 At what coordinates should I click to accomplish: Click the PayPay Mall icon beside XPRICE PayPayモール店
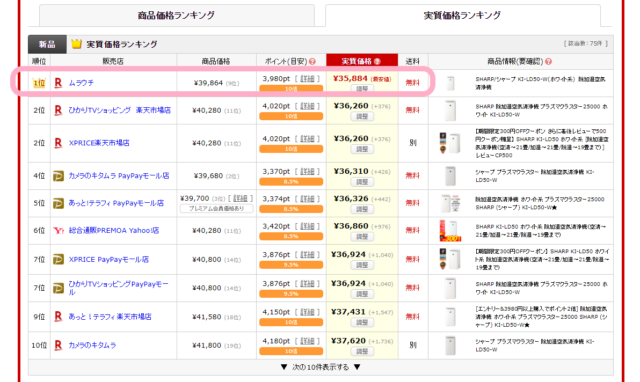58,260
